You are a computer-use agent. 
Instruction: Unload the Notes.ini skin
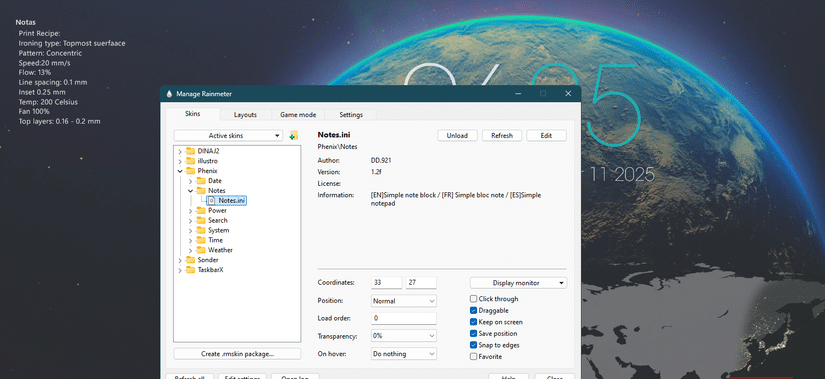pos(457,135)
